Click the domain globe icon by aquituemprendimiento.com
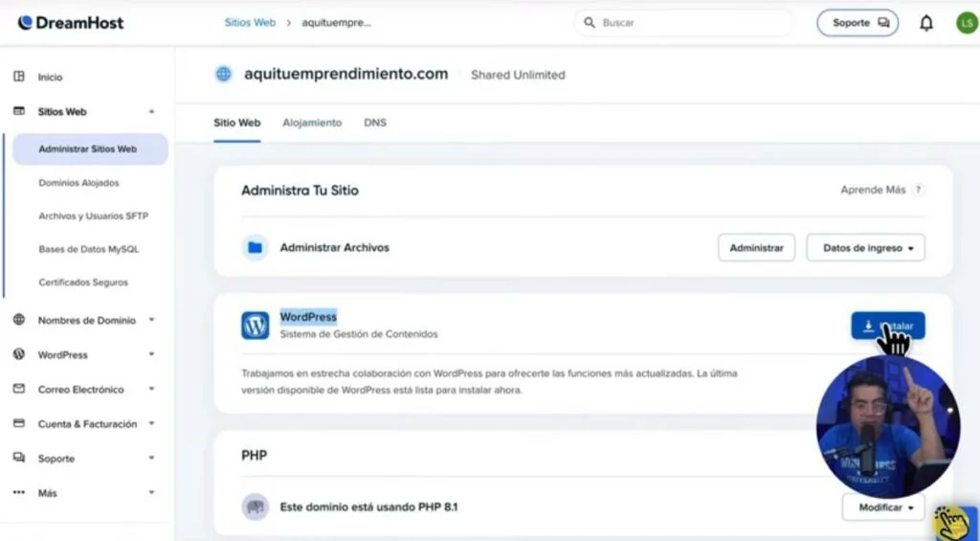This screenshot has height=541, width=980. coord(223,74)
